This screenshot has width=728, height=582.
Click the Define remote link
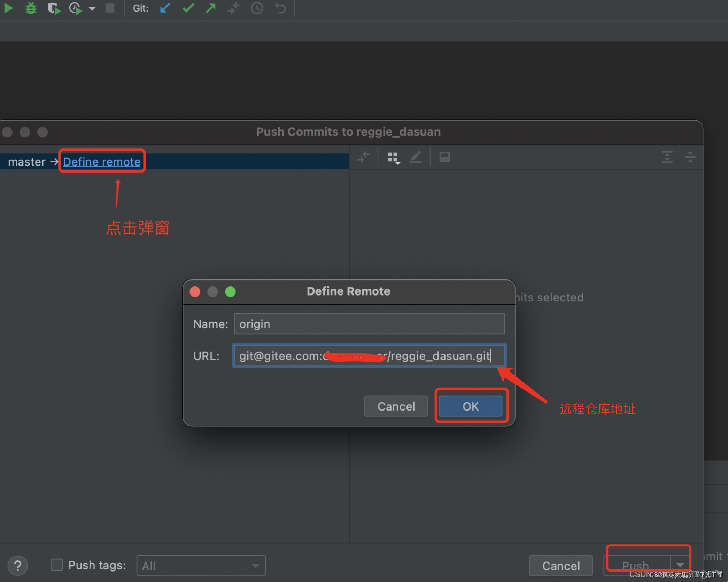pyautogui.click(x=102, y=161)
